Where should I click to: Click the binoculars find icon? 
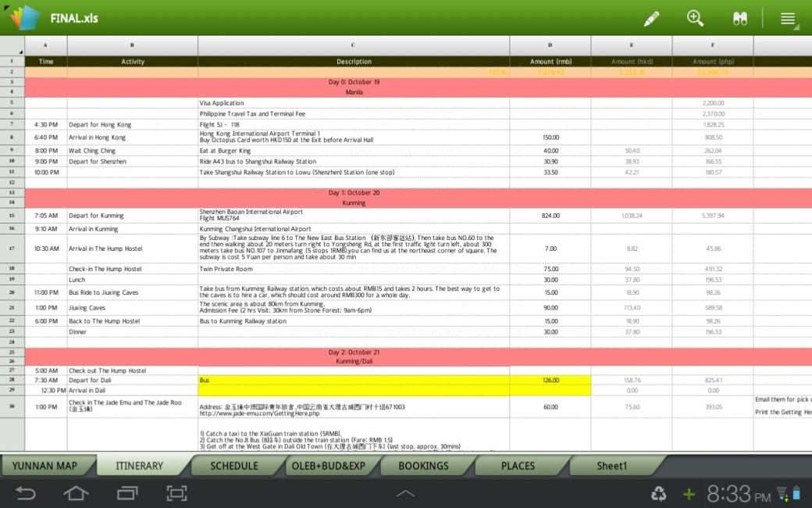(x=739, y=19)
